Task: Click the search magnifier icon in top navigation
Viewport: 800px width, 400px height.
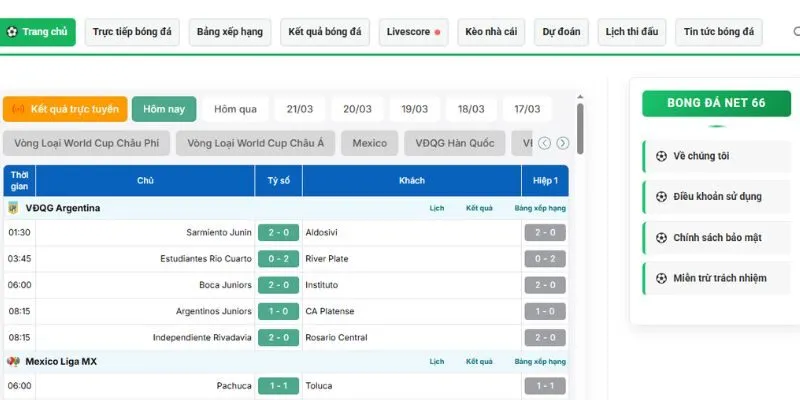Action: click(x=796, y=32)
